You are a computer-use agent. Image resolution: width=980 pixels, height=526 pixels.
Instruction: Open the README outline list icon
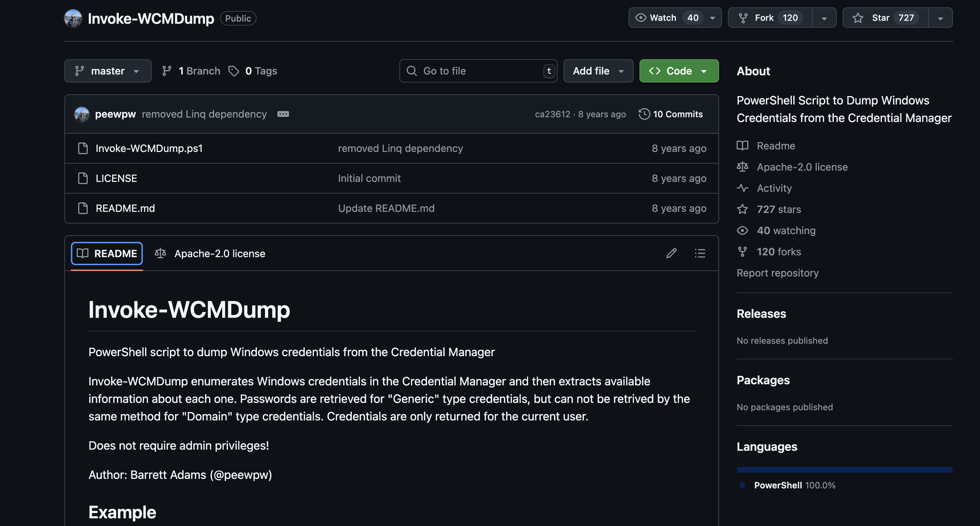point(700,253)
